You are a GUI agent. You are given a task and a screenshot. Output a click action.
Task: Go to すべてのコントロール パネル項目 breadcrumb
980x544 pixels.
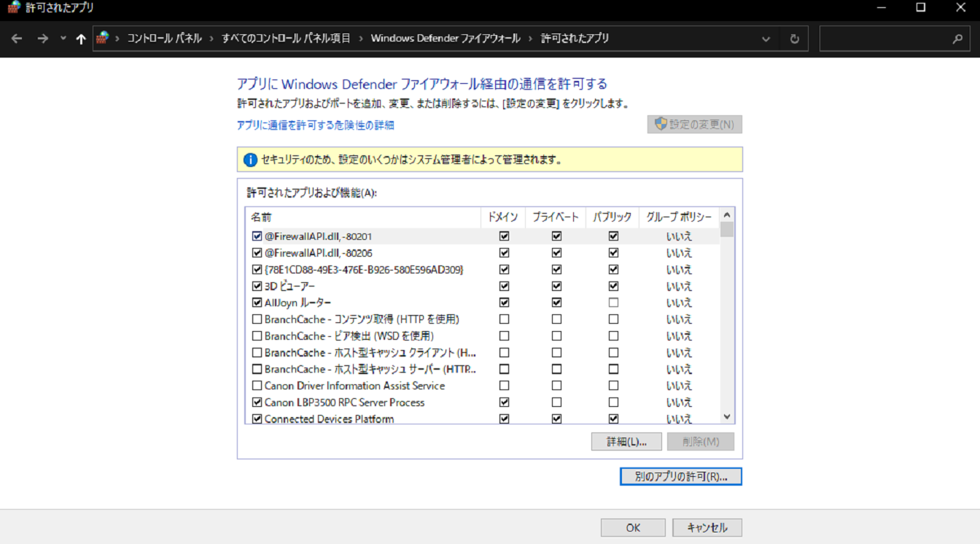point(286,39)
